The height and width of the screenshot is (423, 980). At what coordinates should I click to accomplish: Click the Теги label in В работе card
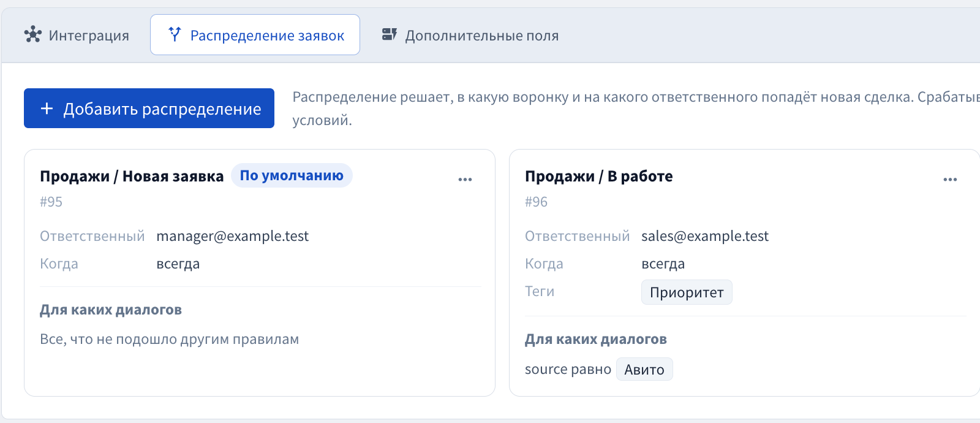point(540,292)
